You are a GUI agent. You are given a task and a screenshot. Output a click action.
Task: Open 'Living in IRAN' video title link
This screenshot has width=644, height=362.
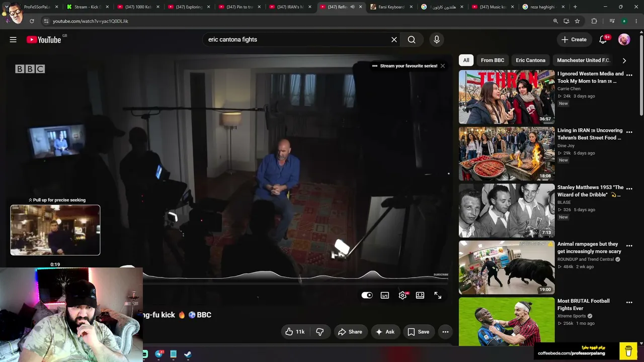pyautogui.click(x=590, y=134)
